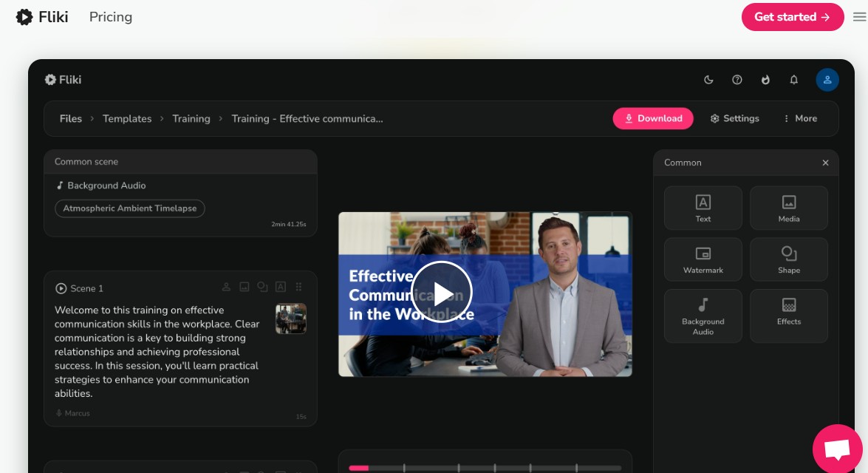Select the Watermark tile
Screen dimensions: 868x473
(x=703, y=259)
